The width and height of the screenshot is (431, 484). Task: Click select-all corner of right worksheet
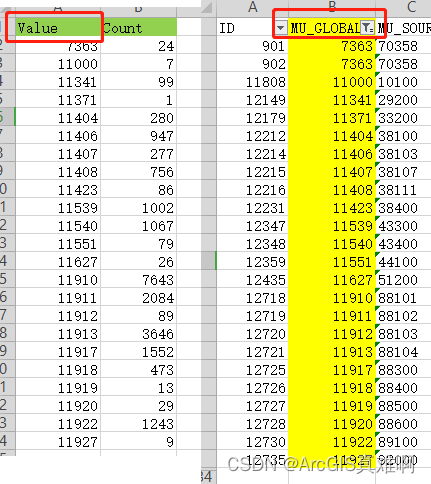pyautogui.click(x=208, y=8)
